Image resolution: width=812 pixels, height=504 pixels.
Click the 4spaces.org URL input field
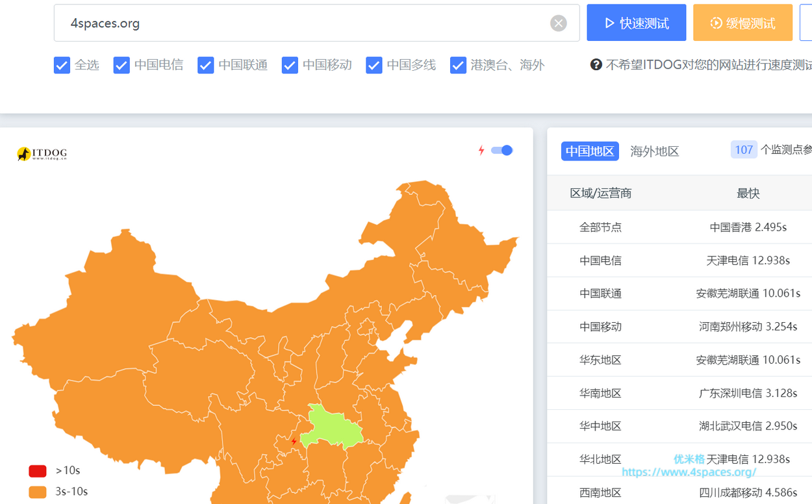pyautogui.click(x=305, y=23)
